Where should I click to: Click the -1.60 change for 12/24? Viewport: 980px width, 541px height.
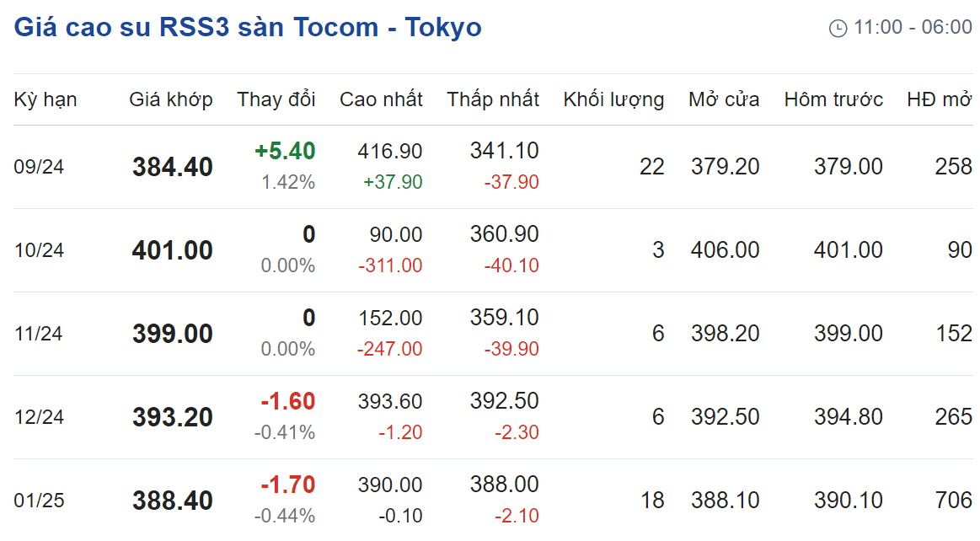[288, 401]
